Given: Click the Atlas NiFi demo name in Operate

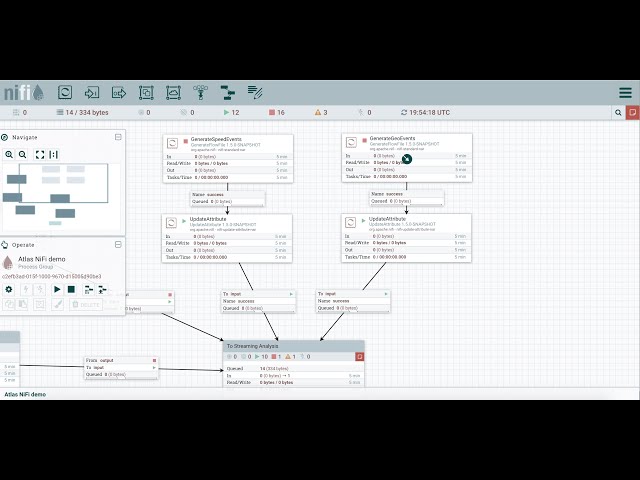Looking at the screenshot, I should tap(42, 259).
